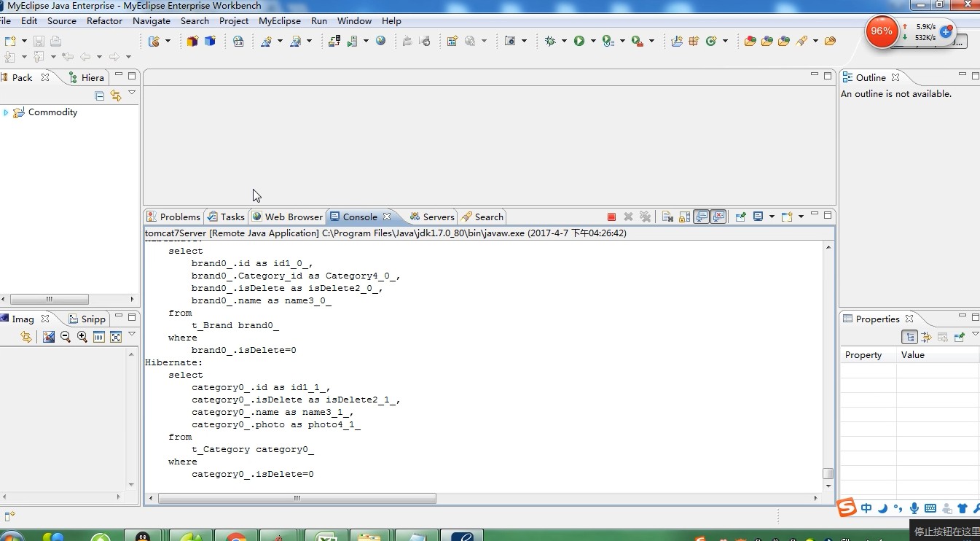Open the MyEclipse menu
This screenshot has height=541, width=980.
280,21
